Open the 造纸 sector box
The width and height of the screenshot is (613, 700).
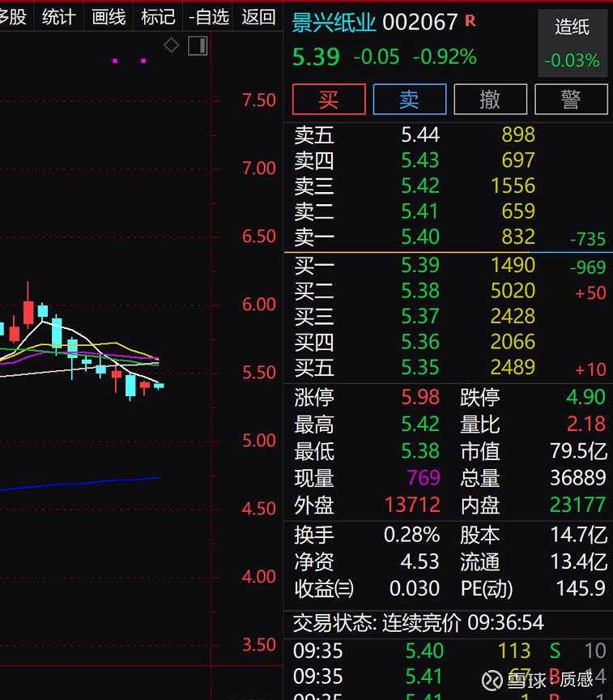coord(573,43)
